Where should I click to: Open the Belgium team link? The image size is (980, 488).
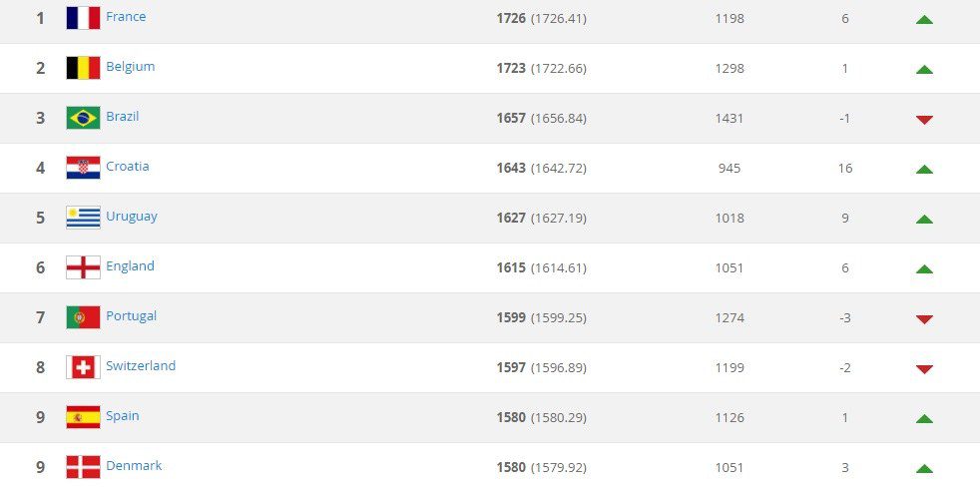click(130, 67)
